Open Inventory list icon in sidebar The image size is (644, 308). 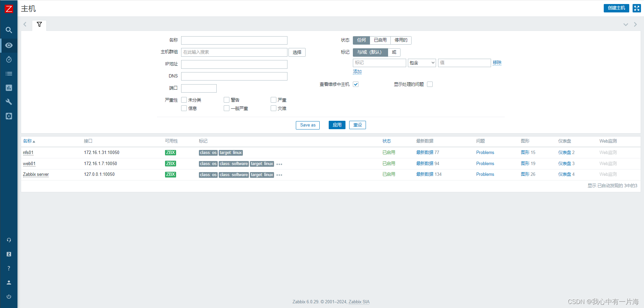click(x=9, y=73)
